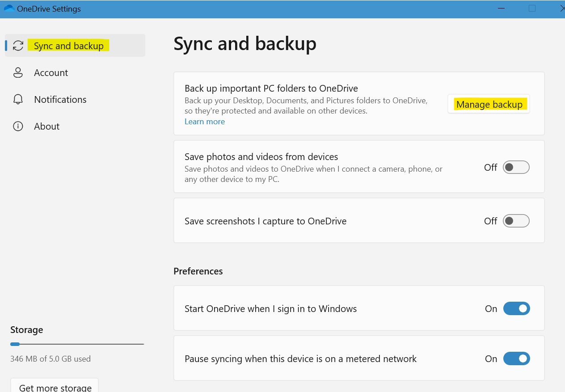Open the Learn more link
The width and height of the screenshot is (565, 392).
pos(205,122)
